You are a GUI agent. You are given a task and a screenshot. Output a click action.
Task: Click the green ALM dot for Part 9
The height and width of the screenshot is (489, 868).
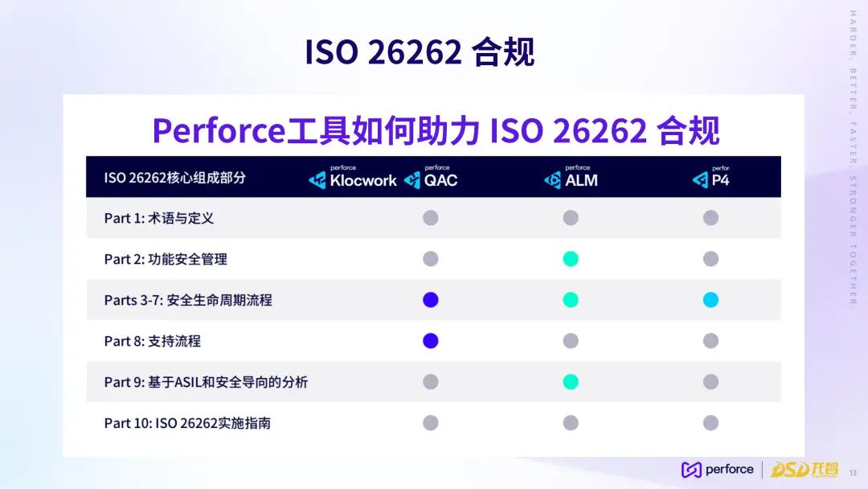tap(571, 382)
